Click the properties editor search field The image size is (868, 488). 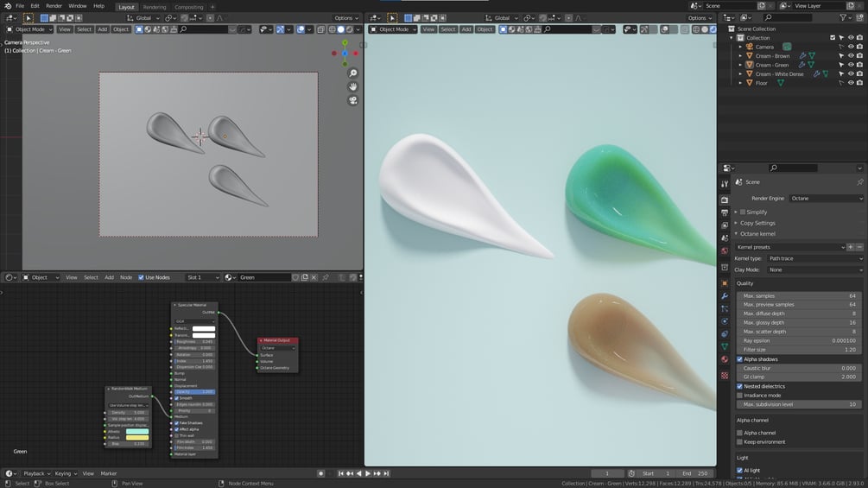pyautogui.click(x=793, y=168)
